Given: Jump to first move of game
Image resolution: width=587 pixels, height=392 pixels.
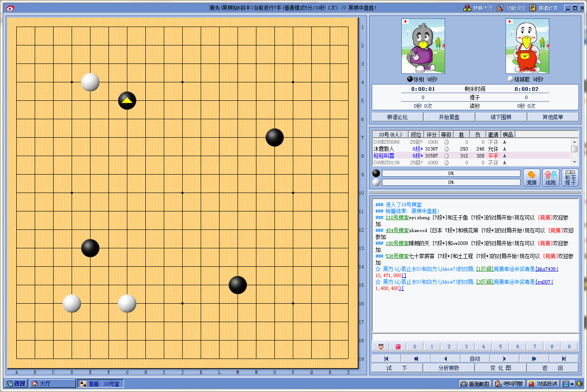Looking at the screenshot, I should [386, 359].
